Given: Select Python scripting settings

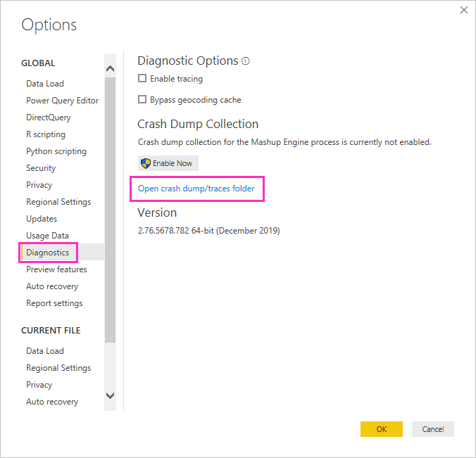Looking at the screenshot, I should 56,151.
